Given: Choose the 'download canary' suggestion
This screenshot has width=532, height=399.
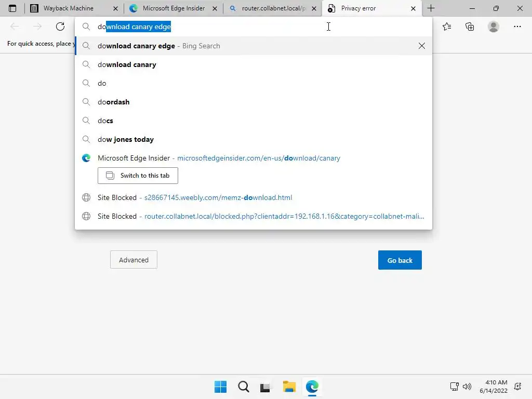Looking at the screenshot, I should click(x=254, y=64).
